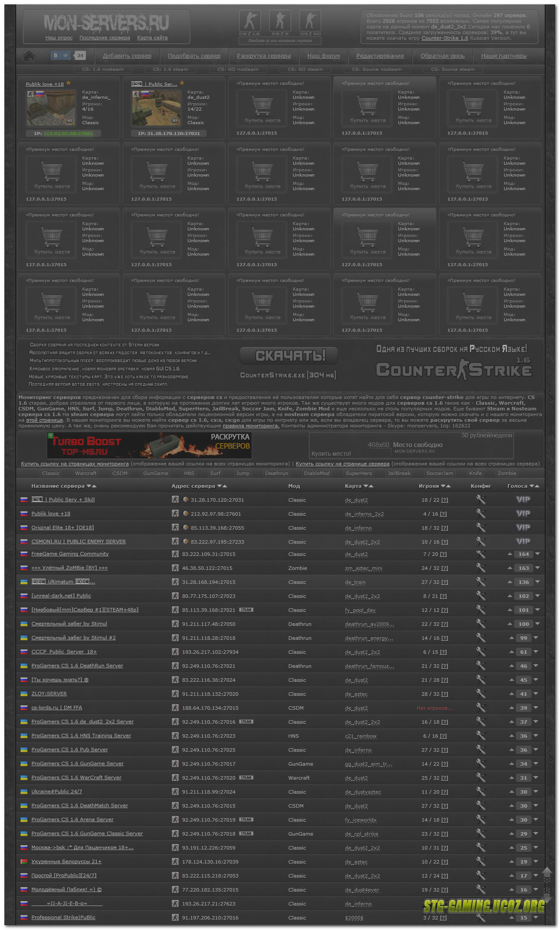This screenshot has height=930, width=560.
Task: Select the CS:GO game icon in header
Action: click(x=310, y=21)
